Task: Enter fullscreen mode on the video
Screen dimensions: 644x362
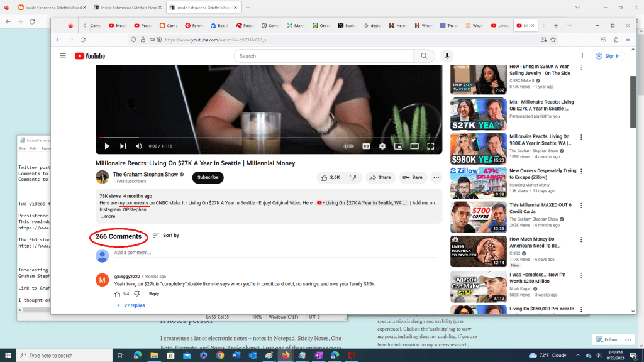Action: pos(430,146)
